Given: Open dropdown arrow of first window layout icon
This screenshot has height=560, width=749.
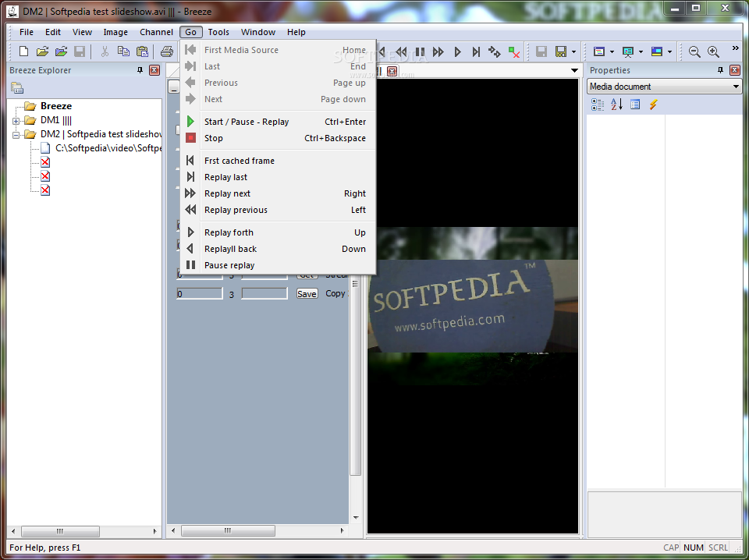Looking at the screenshot, I should tap(612, 51).
